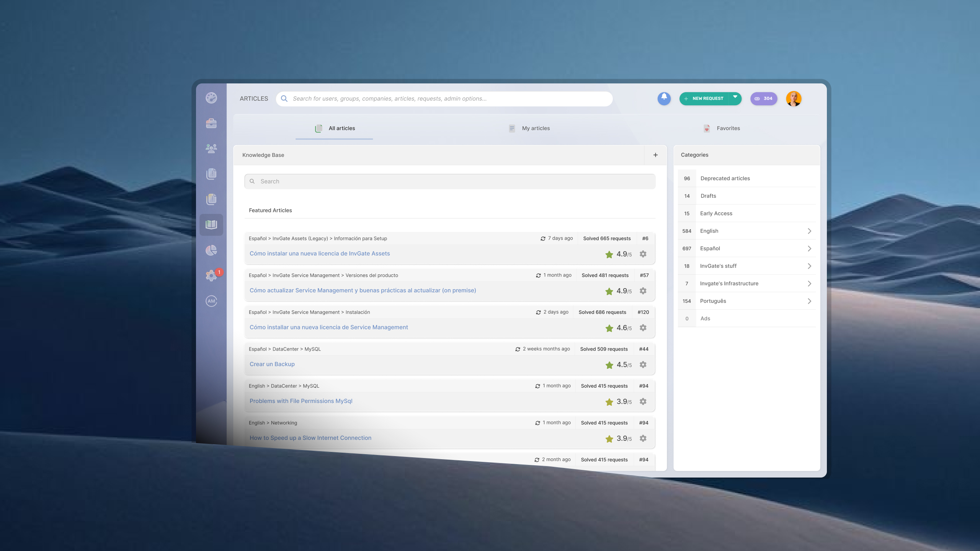Click the AM circle icon in sidebar
The image size is (980, 551).
211,301
